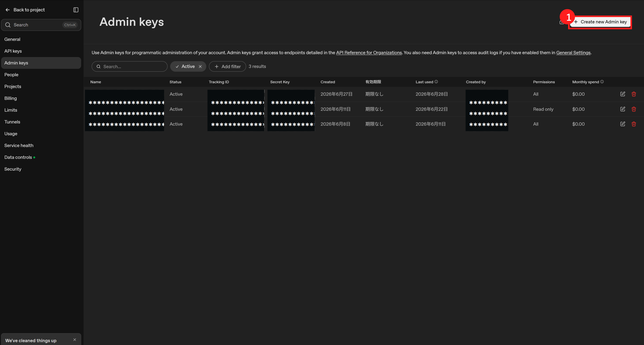Click the 有効期限 column header
This screenshot has width=644, height=345.
(x=373, y=82)
